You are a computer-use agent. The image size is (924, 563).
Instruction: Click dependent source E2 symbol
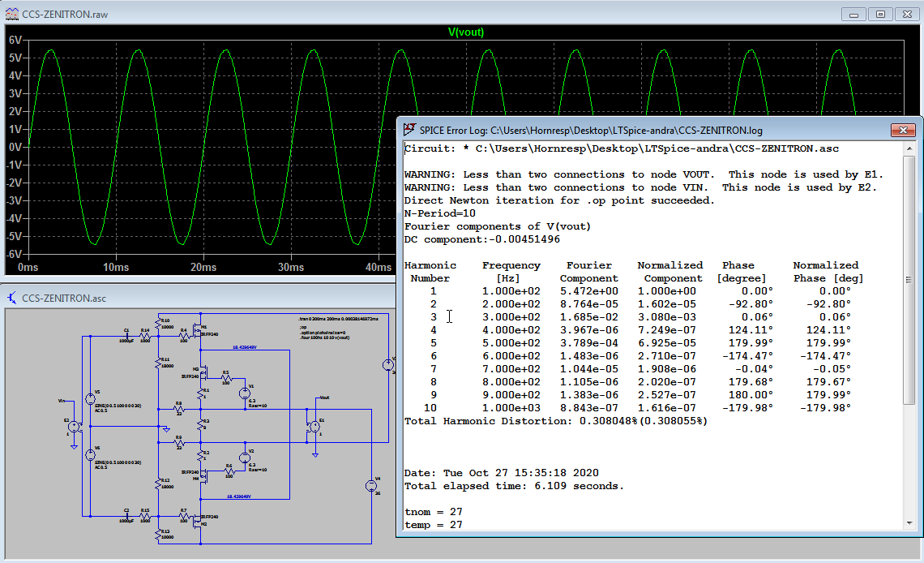pyautogui.click(x=74, y=426)
